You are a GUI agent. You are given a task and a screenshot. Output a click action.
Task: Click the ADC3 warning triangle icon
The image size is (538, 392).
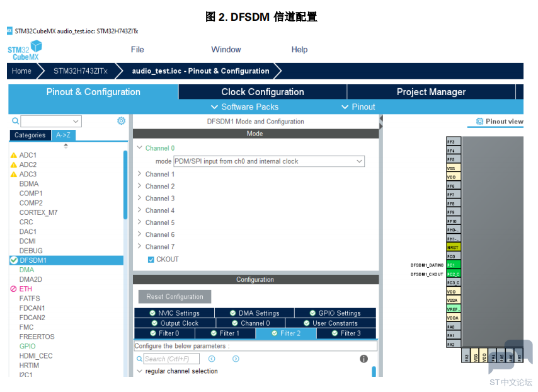(14, 175)
